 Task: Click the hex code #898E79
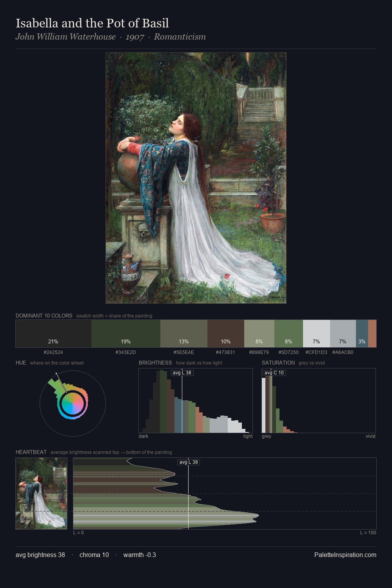pyautogui.click(x=259, y=352)
